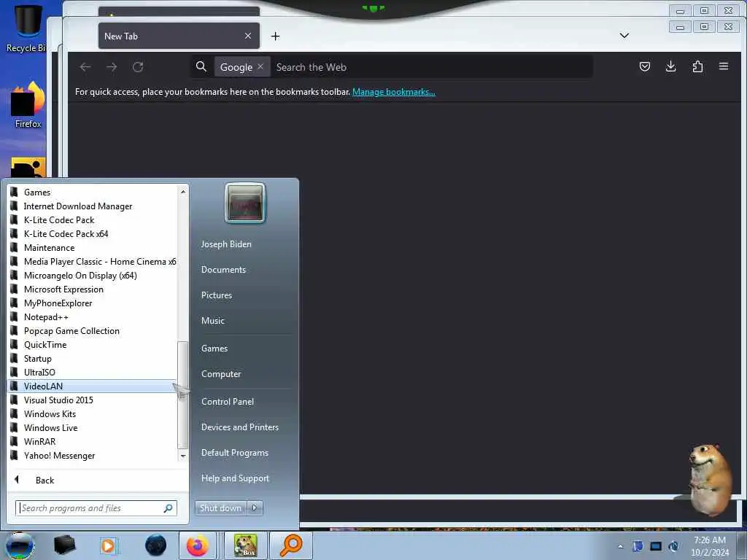
Task: Show hidden system tray icons
Action: (x=620, y=546)
